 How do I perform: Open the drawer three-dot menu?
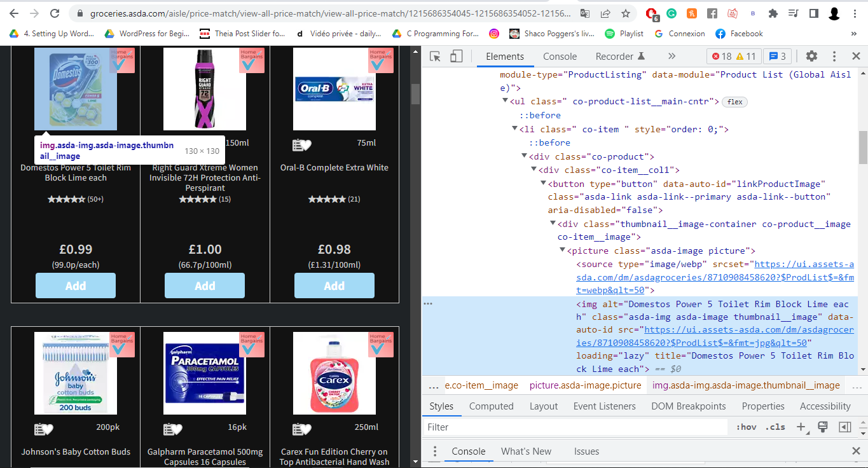435,451
